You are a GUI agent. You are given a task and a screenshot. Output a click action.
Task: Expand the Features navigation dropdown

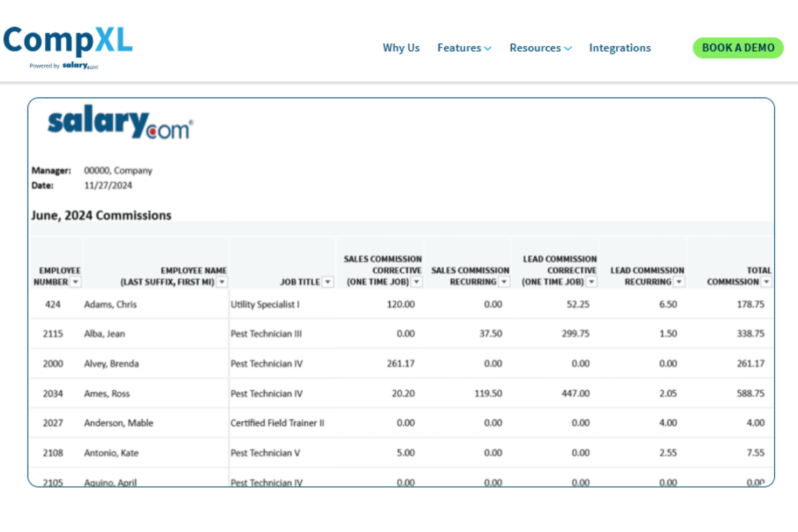coord(488,48)
